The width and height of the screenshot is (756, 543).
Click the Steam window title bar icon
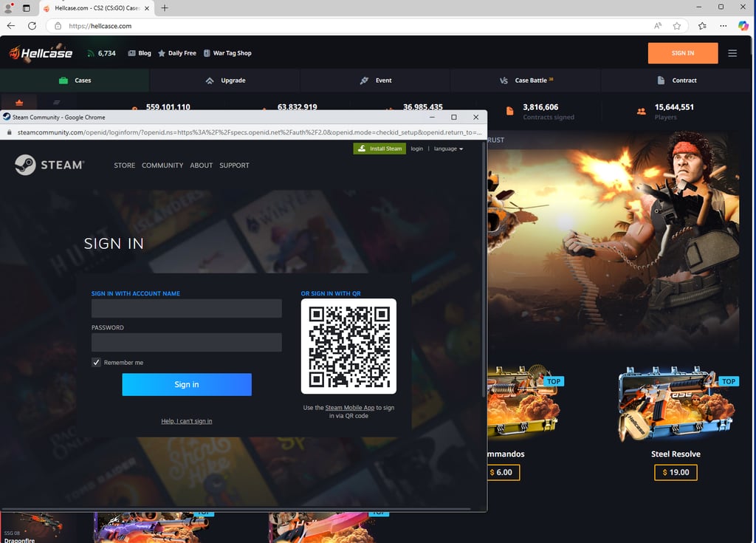[x=7, y=117]
